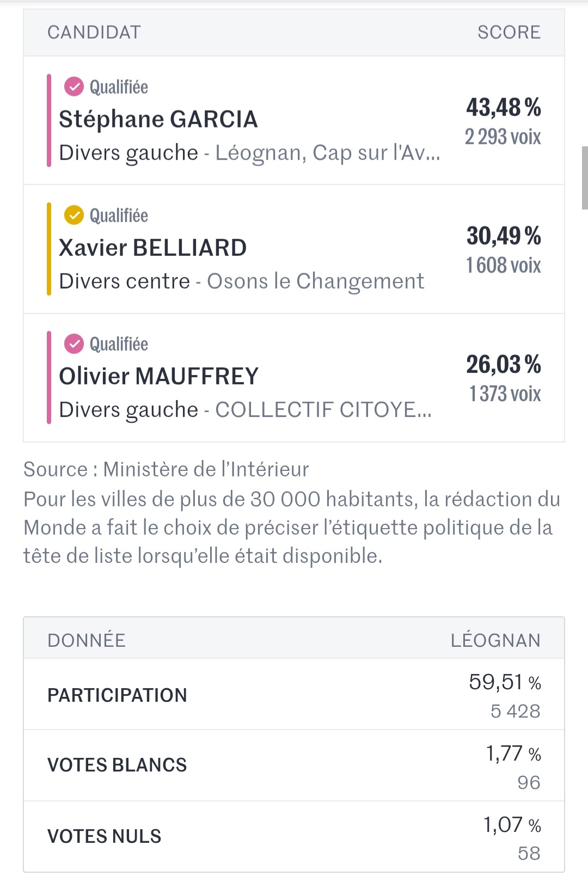
Task: Click the Osons le Changement list name
Action: pos(316,281)
